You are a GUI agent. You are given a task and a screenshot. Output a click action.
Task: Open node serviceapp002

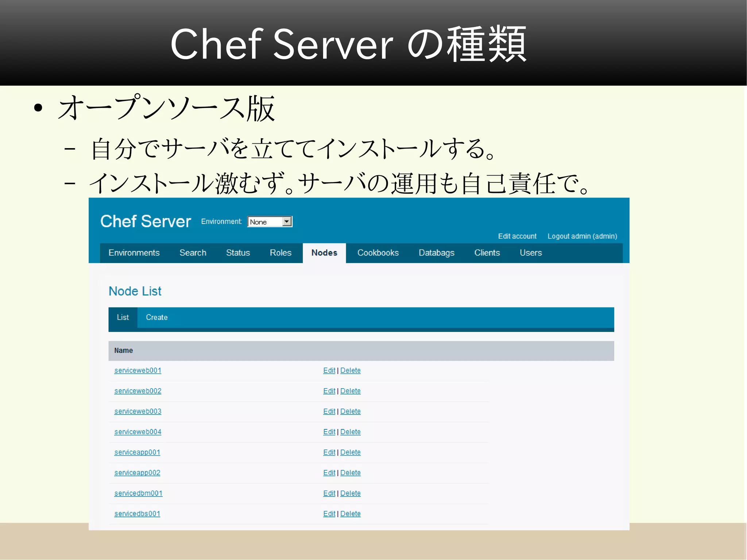click(137, 473)
